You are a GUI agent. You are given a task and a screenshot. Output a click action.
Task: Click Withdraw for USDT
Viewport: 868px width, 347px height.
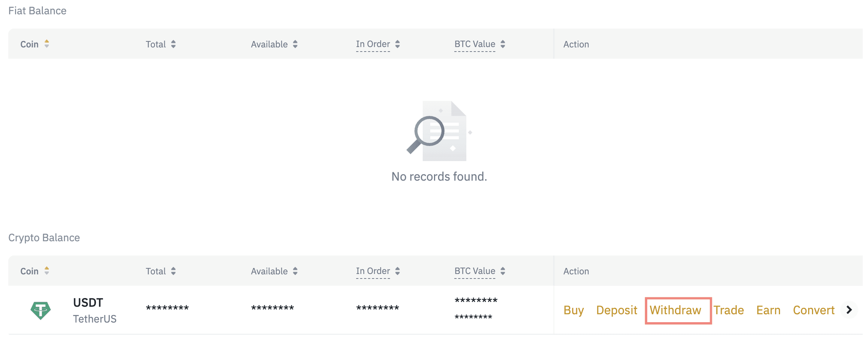tap(675, 310)
